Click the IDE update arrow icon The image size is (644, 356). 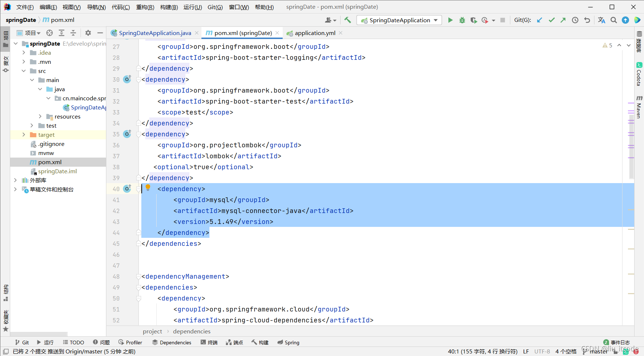coord(625,20)
